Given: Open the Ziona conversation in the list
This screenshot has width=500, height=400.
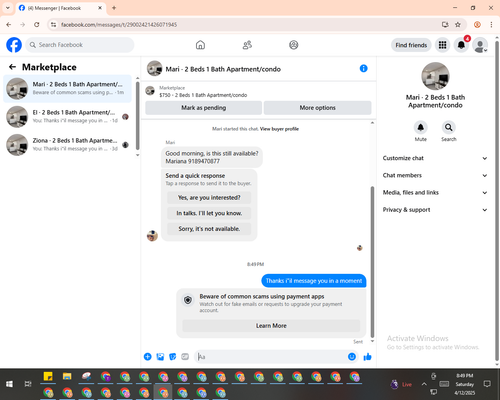Looking at the screenshot, I should [x=67, y=145].
